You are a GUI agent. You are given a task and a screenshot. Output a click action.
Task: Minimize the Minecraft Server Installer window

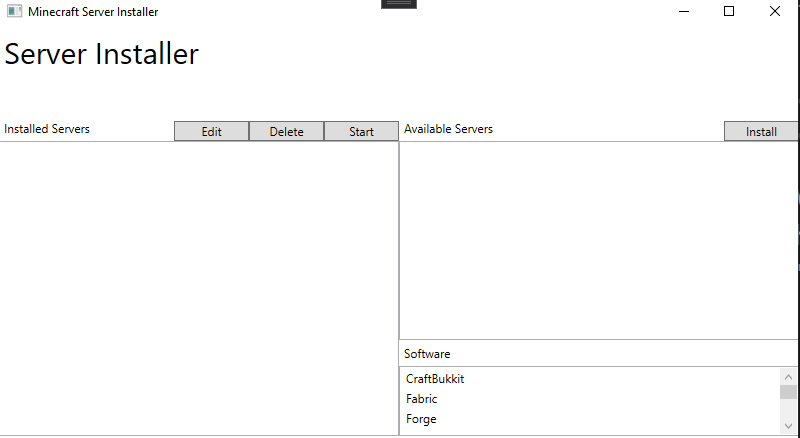(684, 11)
